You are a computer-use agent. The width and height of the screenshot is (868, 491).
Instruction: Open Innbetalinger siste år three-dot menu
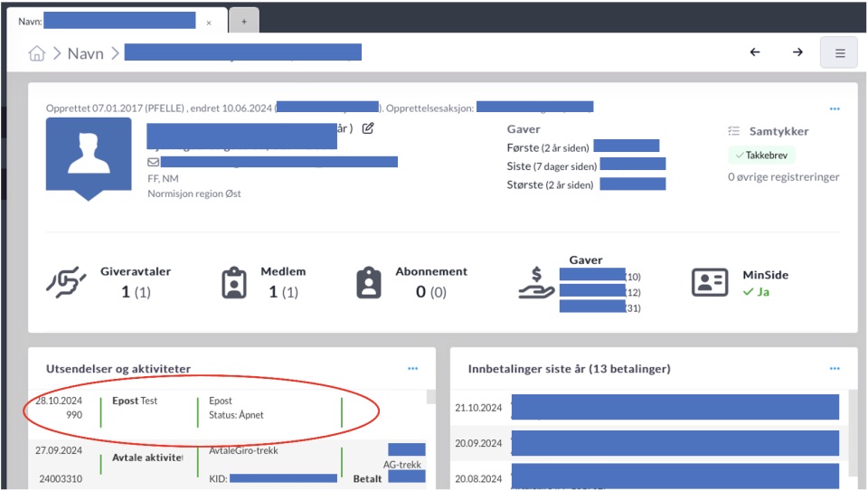[x=835, y=369]
